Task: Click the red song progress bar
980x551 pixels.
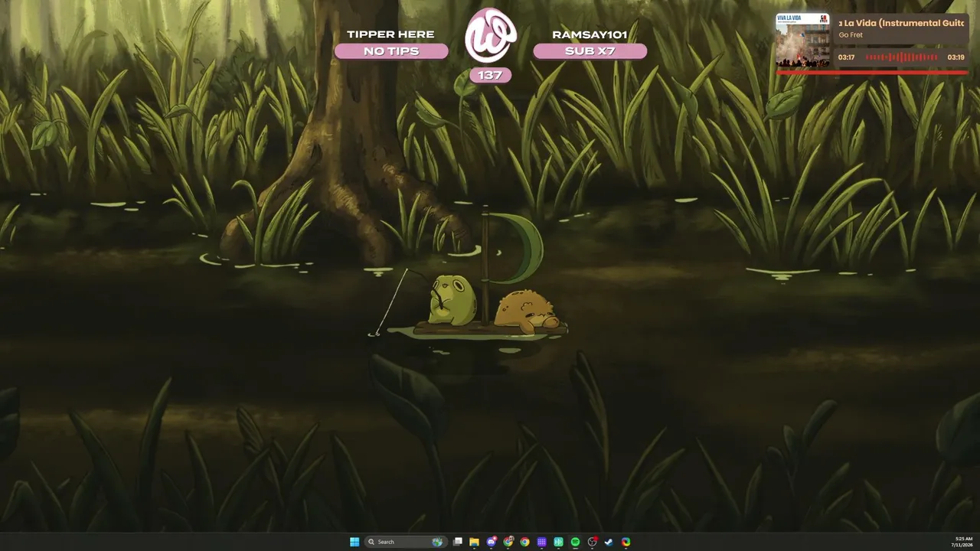Action: pos(872,73)
